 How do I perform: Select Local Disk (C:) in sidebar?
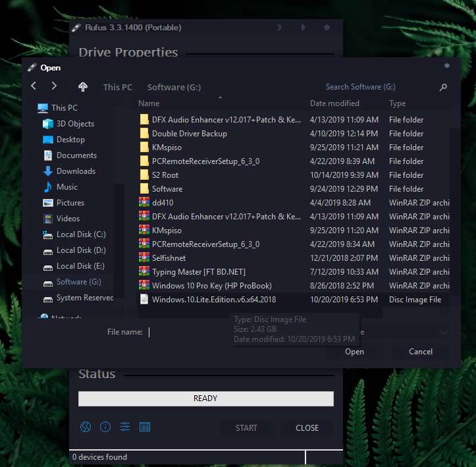tap(80, 234)
